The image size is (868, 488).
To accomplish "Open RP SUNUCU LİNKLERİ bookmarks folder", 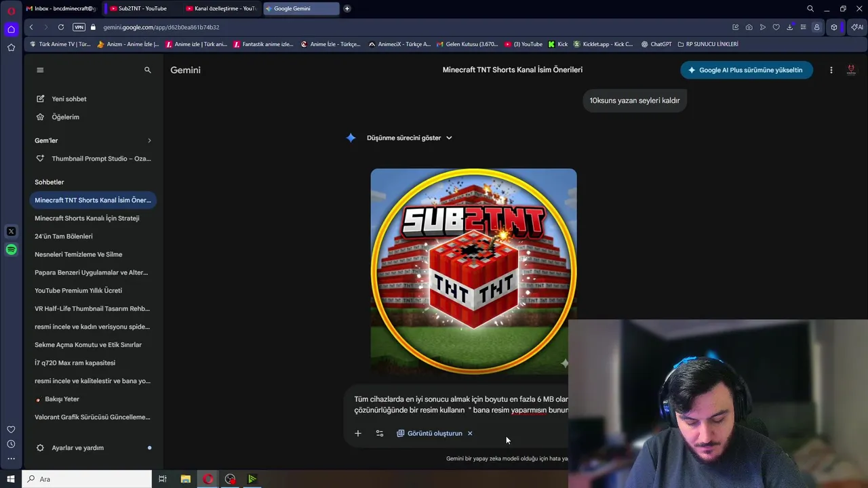I will (708, 44).
